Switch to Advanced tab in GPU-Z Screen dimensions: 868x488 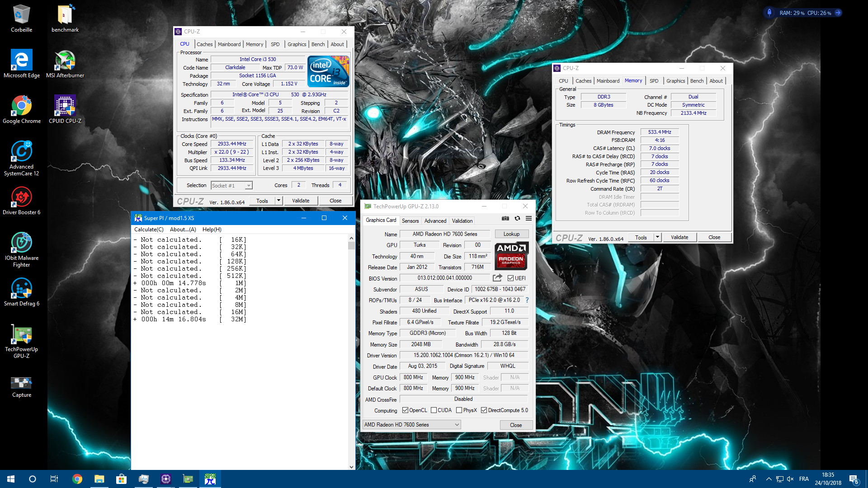(435, 221)
